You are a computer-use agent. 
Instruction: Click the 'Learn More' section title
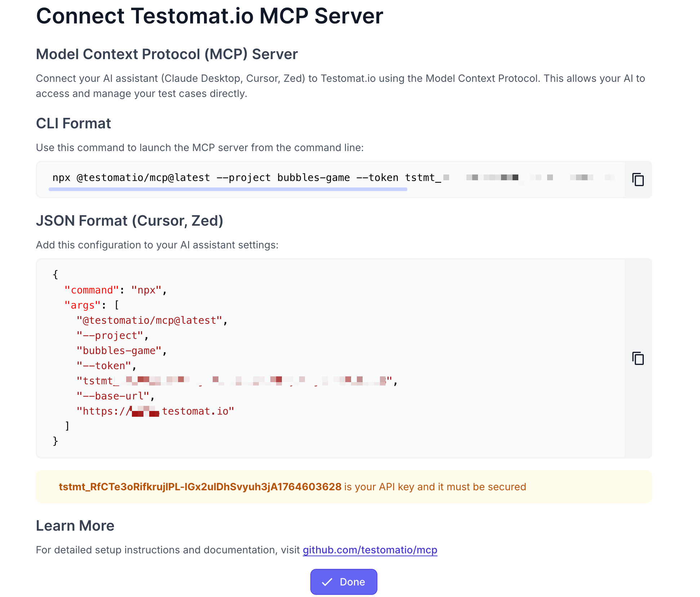75,525
